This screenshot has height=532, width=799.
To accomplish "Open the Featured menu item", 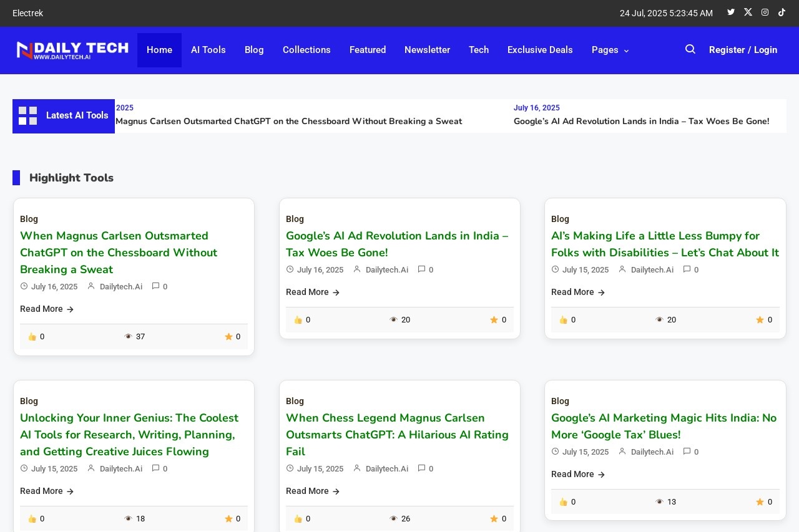I will point(368,50).
